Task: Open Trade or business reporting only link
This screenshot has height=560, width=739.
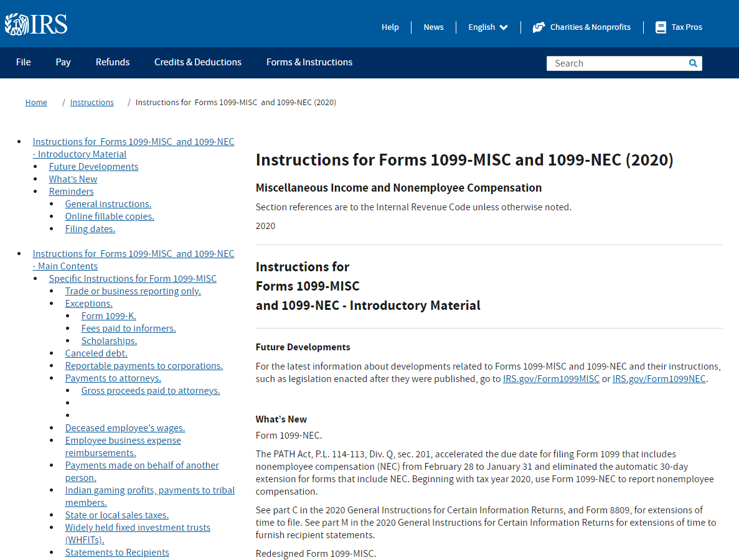Action: tap(133, 291)
